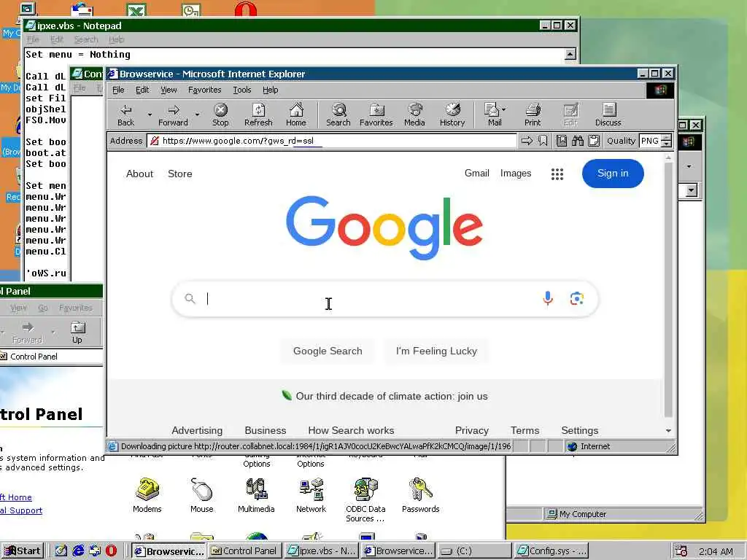Open the About link on Google

click(139, 174)
